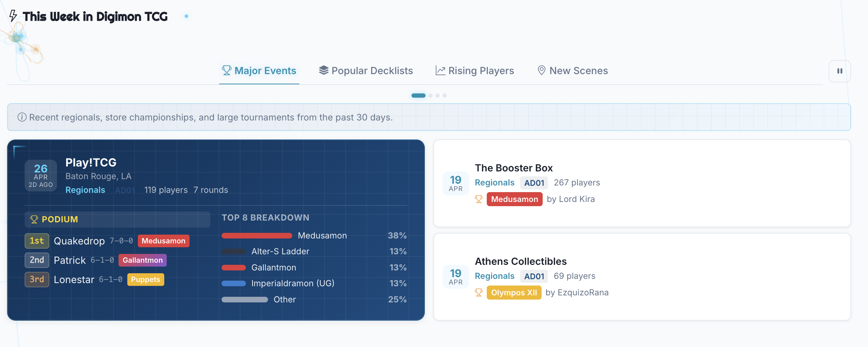Open the Major Events tab
The height and width of the screenshot is (347, 868).
click(259, 71)
